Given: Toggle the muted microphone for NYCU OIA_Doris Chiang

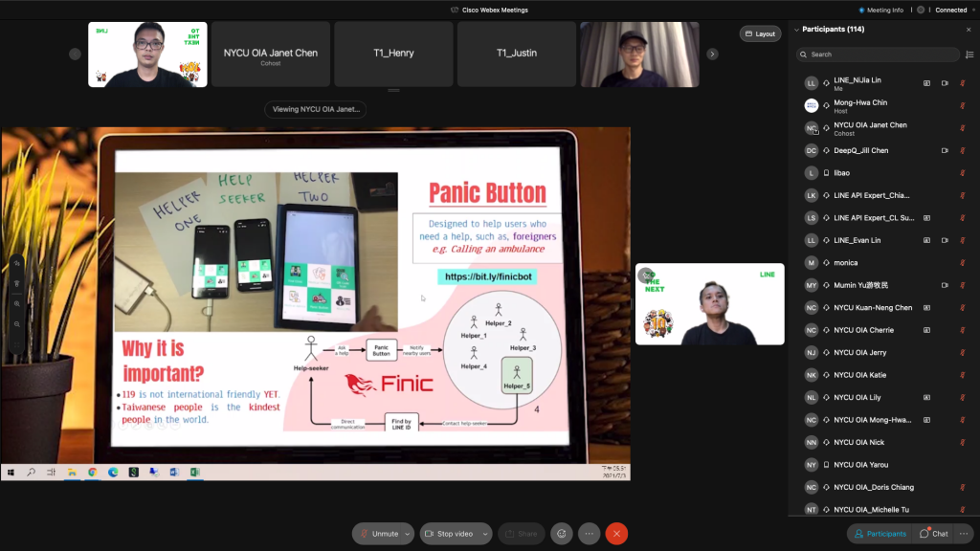Looking at the screenshot, I should (963, 487).
